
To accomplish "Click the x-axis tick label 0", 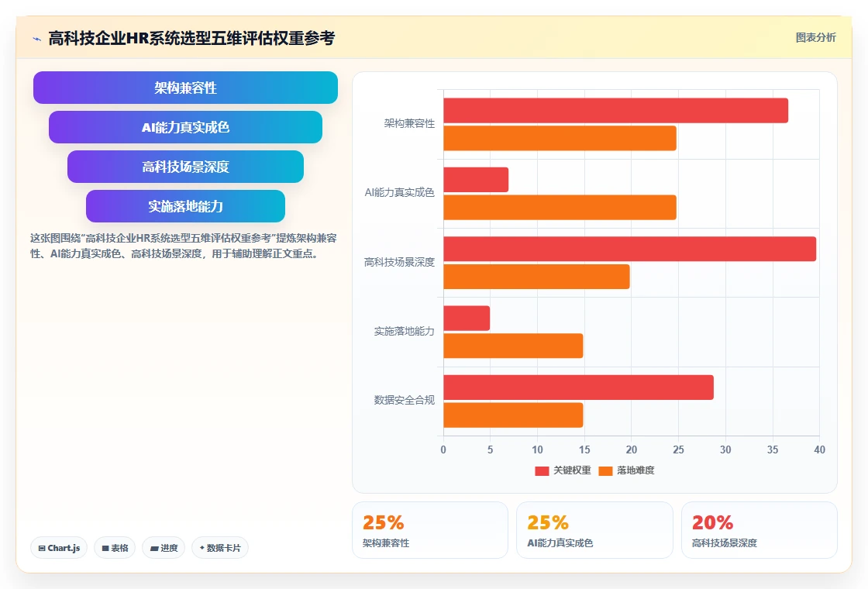I will 443,450.
